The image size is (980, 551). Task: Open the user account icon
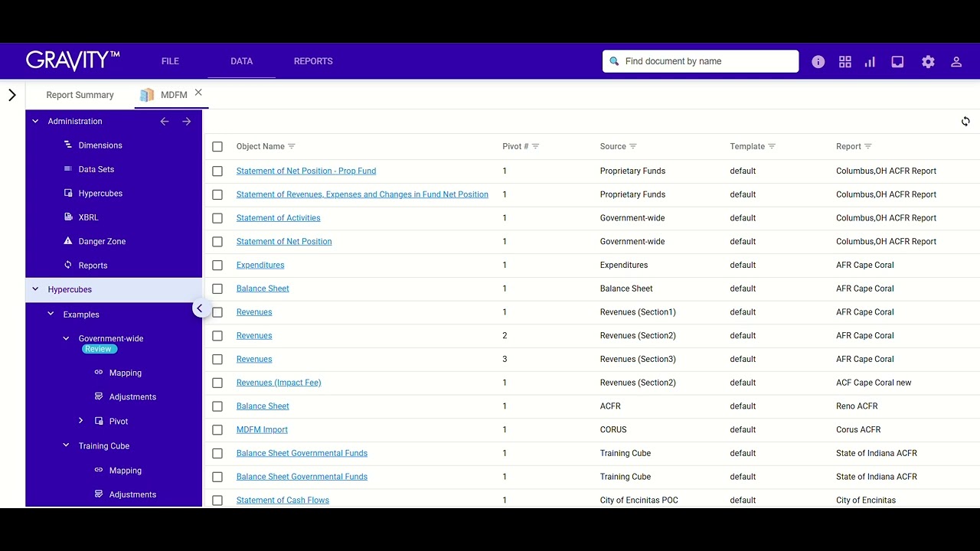click(x=956, y=62)
